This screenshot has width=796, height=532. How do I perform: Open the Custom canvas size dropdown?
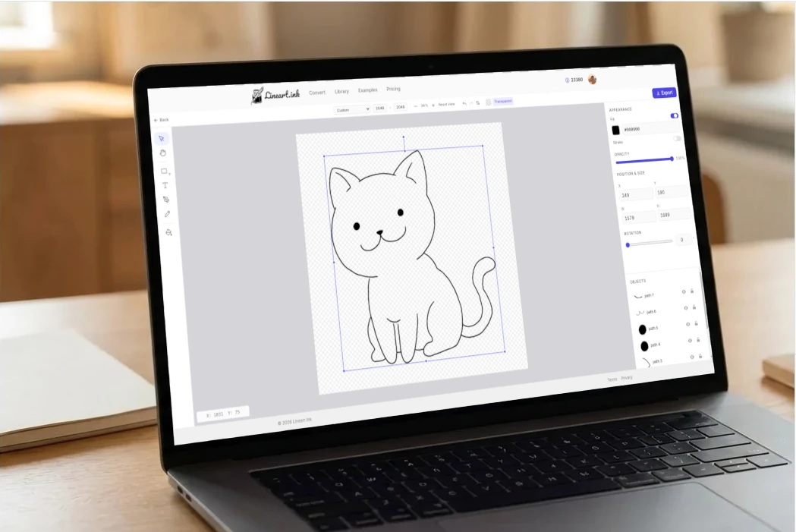[x=352, y=109]
